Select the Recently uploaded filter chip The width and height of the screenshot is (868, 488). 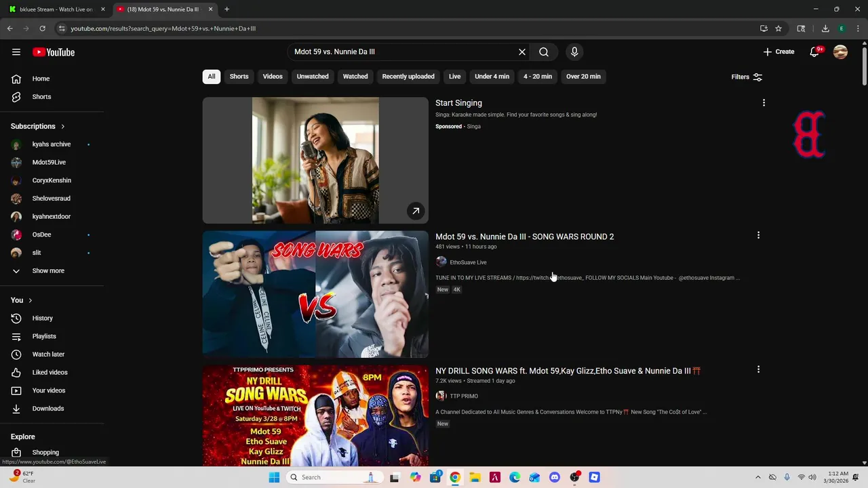click(408, 77)
